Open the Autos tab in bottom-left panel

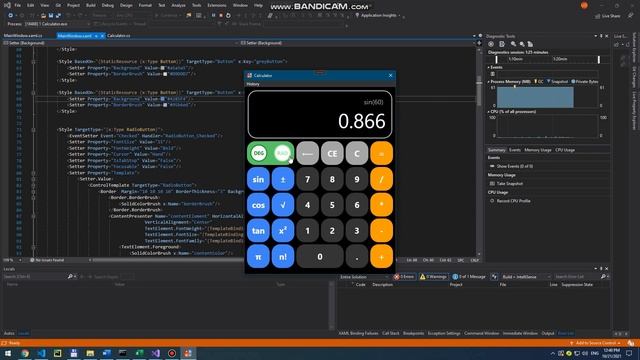point(9,333)
